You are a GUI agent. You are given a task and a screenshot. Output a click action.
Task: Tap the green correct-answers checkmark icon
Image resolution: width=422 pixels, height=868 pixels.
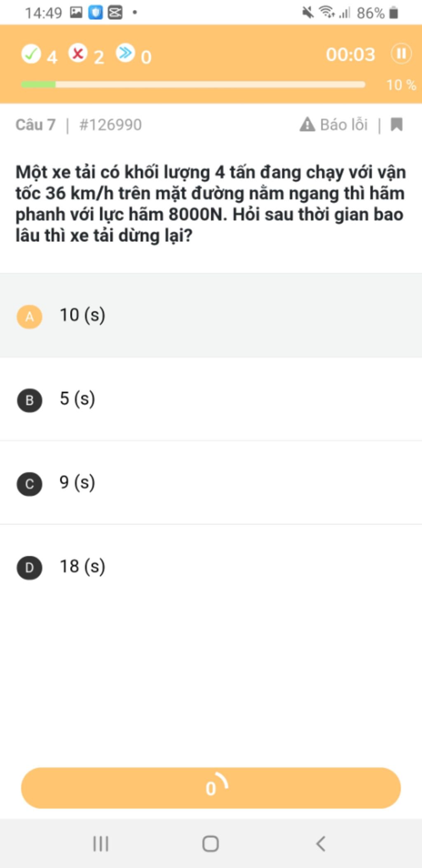[x=31, y=54]
